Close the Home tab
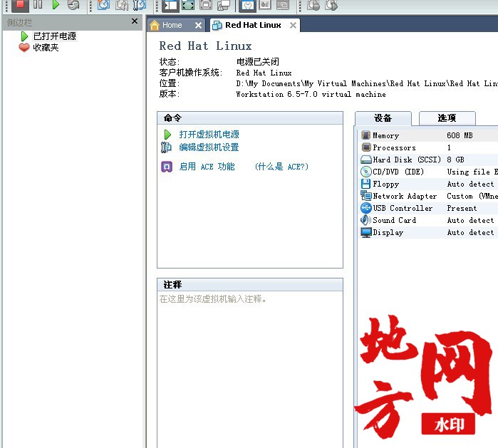The height and width of the screenshot is (448, 498). point(198,25)
